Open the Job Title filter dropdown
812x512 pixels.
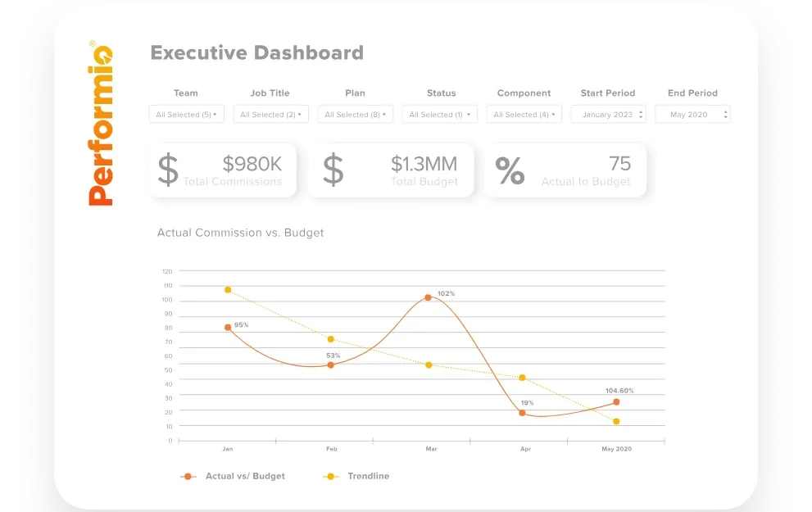point(270,114)
